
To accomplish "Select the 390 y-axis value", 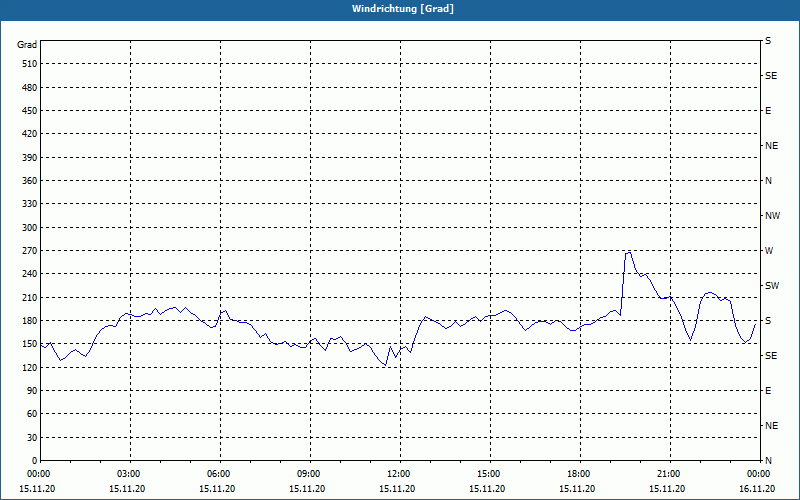I will tap(30, 158).
